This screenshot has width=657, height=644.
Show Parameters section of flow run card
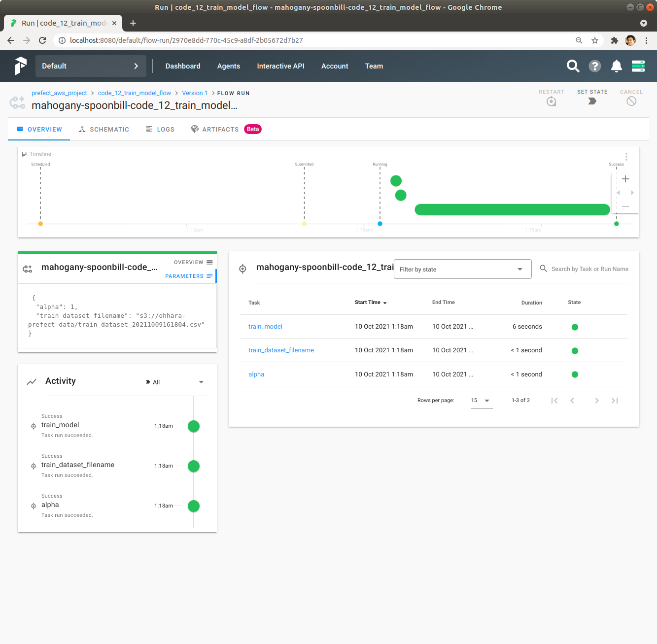click(x=189, y=276)
